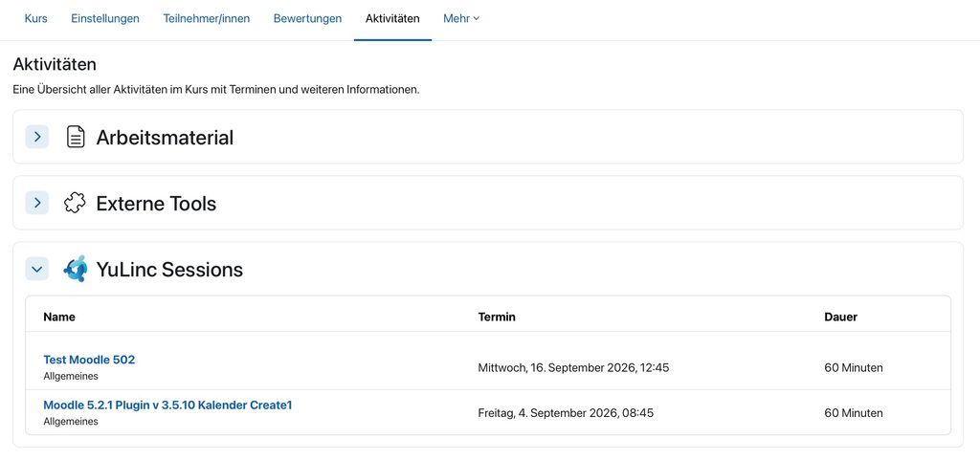Collapse the YuLinc Sessions section chevron
The width and height of the screenshot is (980, 460).
click(x=37, y=269)
